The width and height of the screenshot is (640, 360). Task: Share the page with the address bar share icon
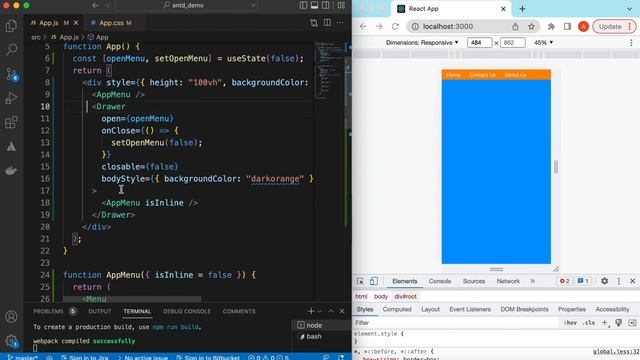(515, 27)
